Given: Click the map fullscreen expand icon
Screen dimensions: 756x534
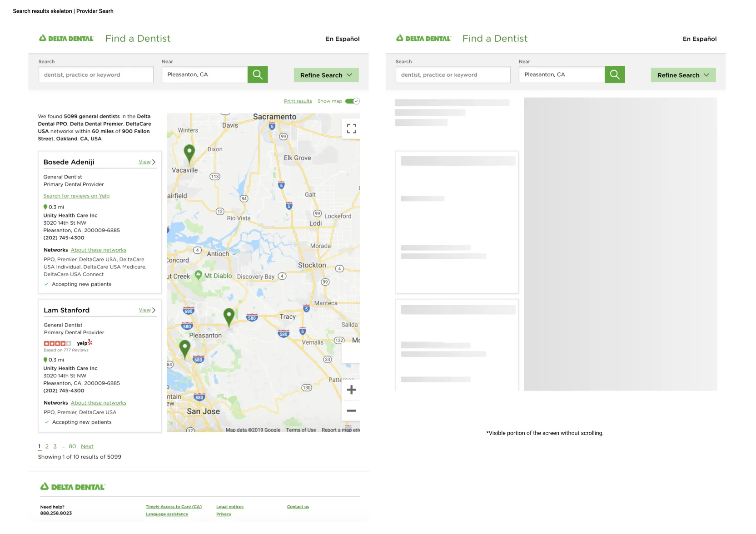Looking at the screenshot, I should (351, 129).
